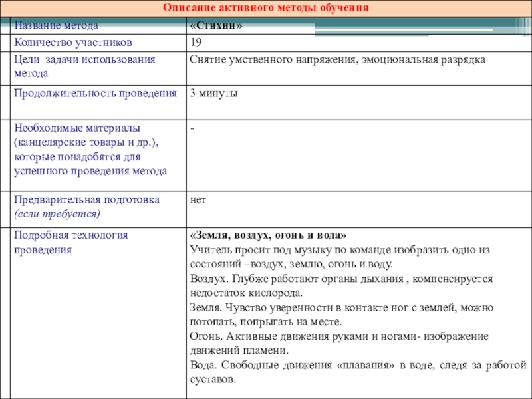Click line 'Воздух. Глубже работают органы дыхания'
This screenshot has width=532, height=399.
click(x=341, y=279)
